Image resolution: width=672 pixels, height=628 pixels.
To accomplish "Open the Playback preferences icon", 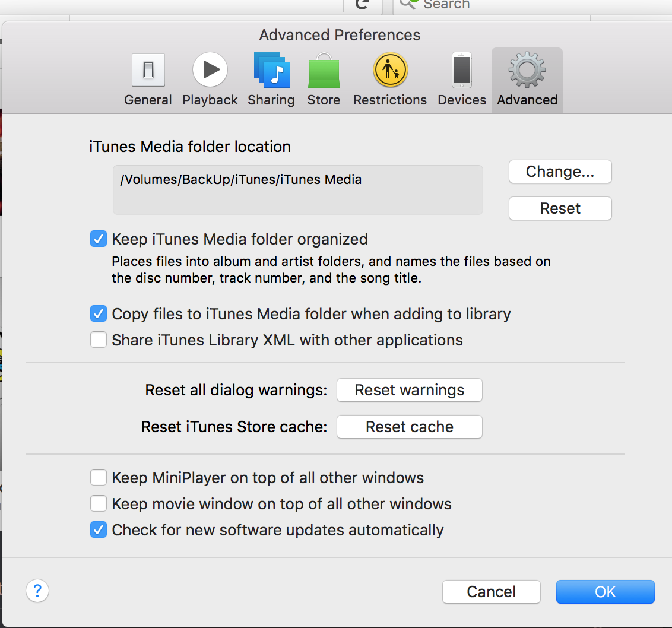I will tap(210, 69).
